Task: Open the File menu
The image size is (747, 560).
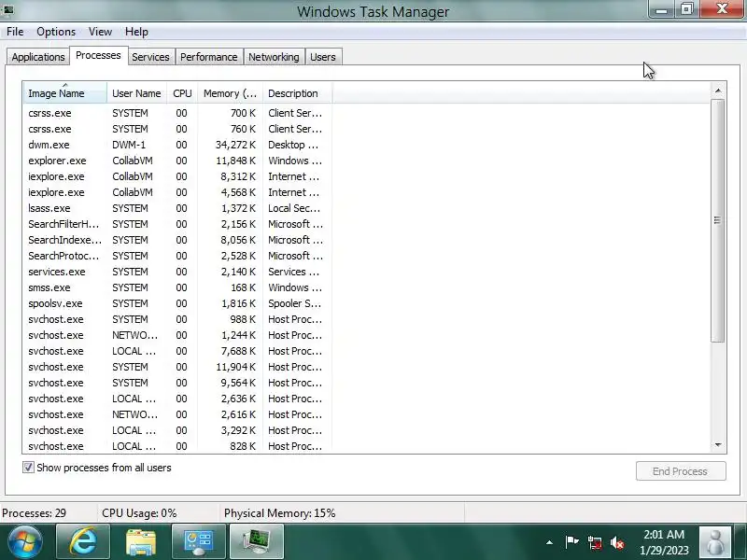Action: pos(15,32)
